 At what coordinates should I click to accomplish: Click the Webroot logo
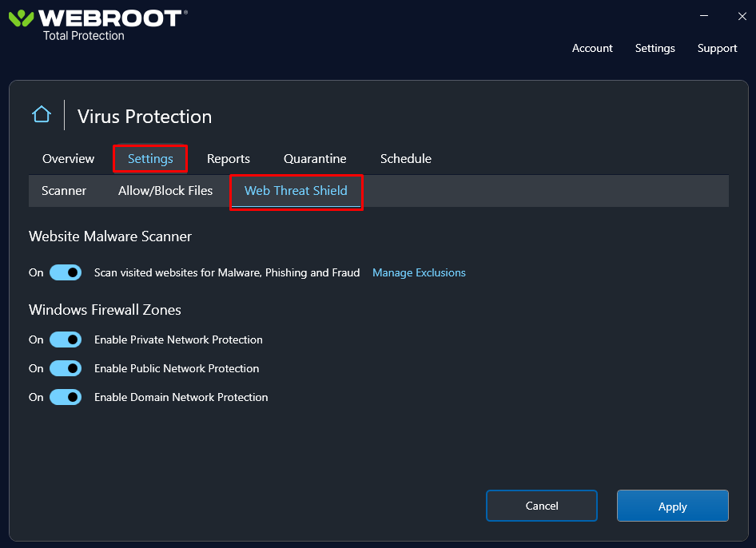click(97, 19)
